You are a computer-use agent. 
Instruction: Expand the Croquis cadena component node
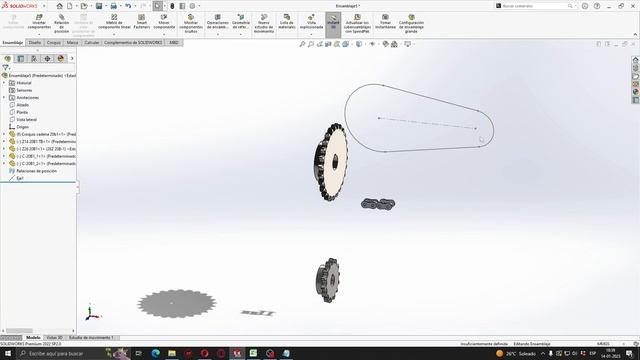pos(4,134)
